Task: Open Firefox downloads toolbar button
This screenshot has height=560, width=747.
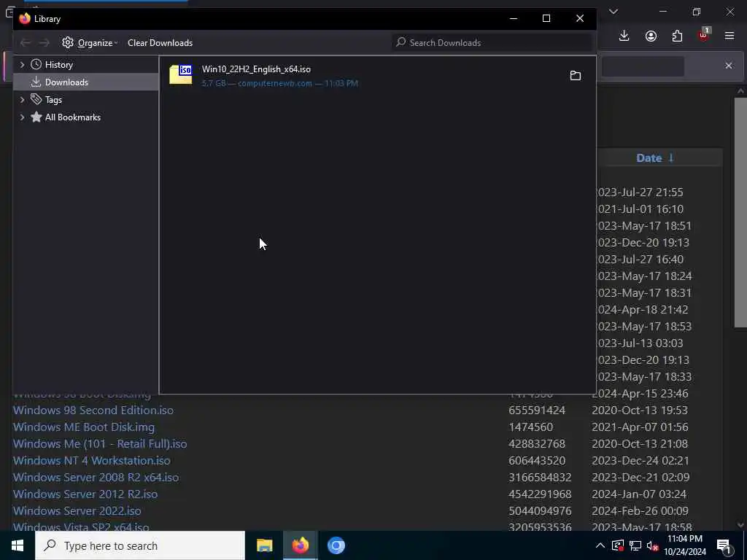Action: pos(624,36)
